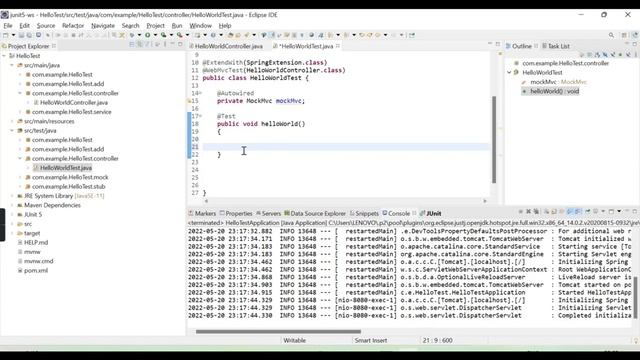Click the New file toolbar icon
Image resolution: width=640 pixels, height=360 pixels.
[x=5, y=35]
